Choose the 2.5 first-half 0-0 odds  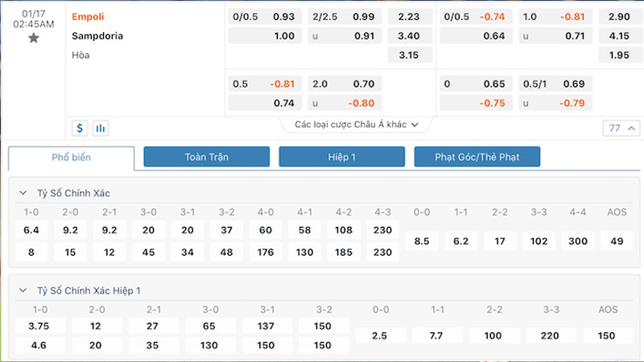pyautogui.click(x=380, y=336)
